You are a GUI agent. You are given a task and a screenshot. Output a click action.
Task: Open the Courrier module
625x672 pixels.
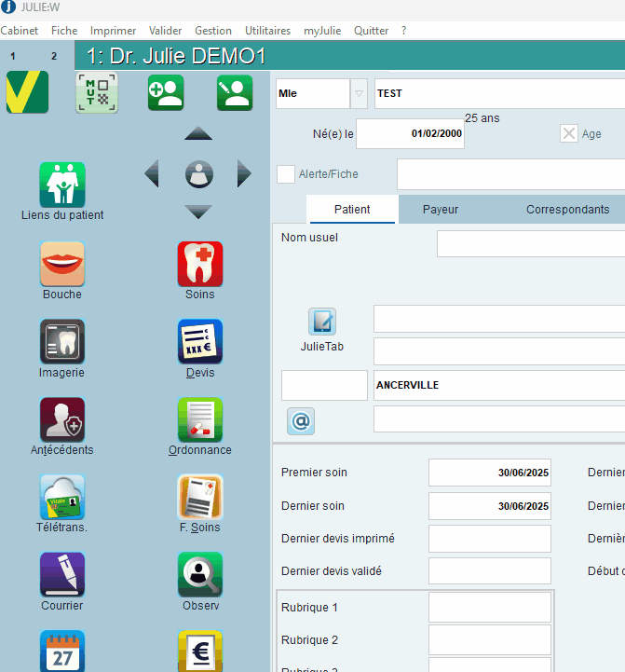(x=62, y=582)
